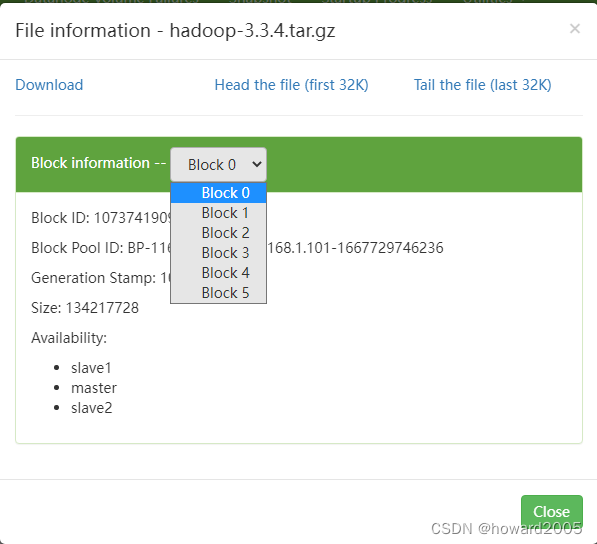
Task: Click the slave1 availability entry
Action: tap(91, 368)
